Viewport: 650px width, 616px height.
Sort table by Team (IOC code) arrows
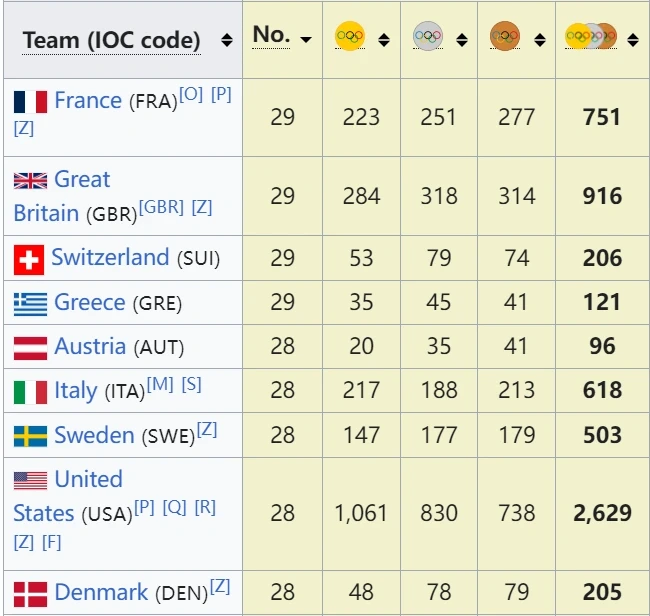click(x=226, y=40)
